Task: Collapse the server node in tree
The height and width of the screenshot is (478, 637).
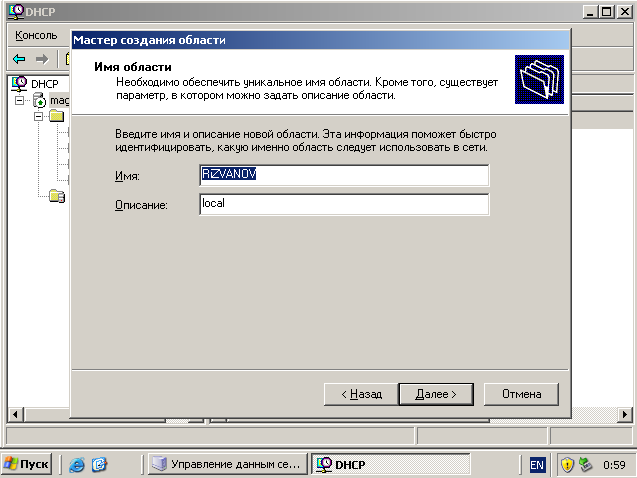Action: tap(19, 100)
